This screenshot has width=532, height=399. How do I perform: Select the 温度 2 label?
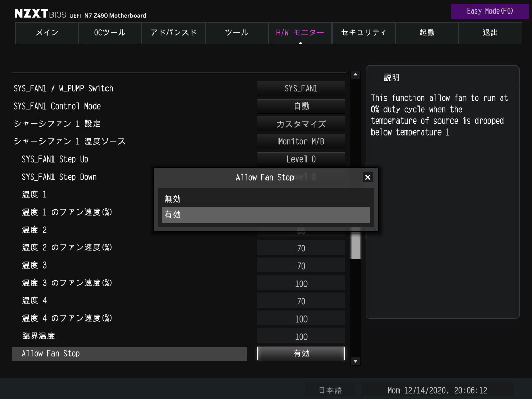[x=34, y=230]
